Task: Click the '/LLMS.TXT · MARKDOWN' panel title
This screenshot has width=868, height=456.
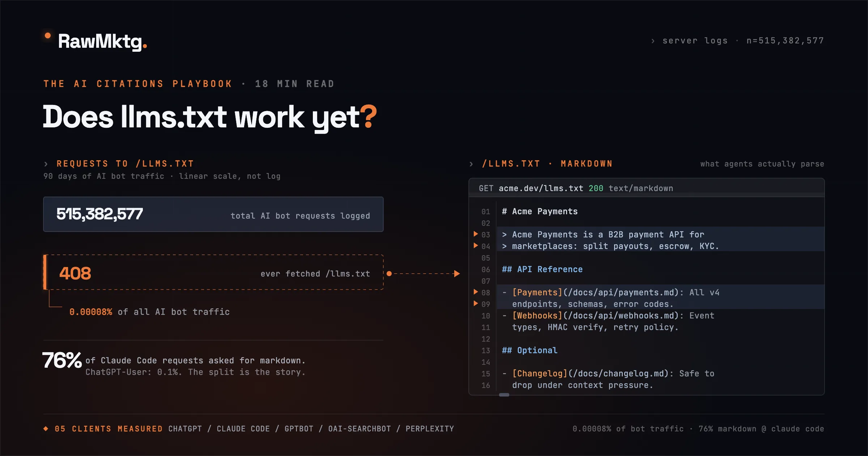Action: coord(547,164)
